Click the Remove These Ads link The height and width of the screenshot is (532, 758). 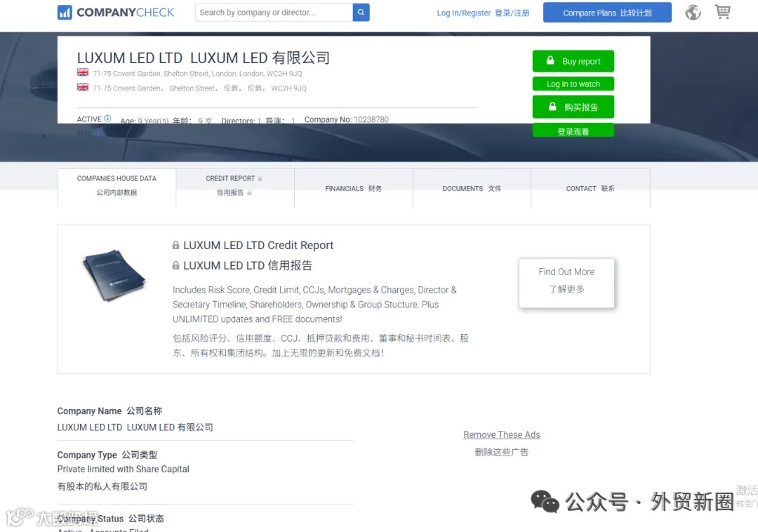[502, 435]
